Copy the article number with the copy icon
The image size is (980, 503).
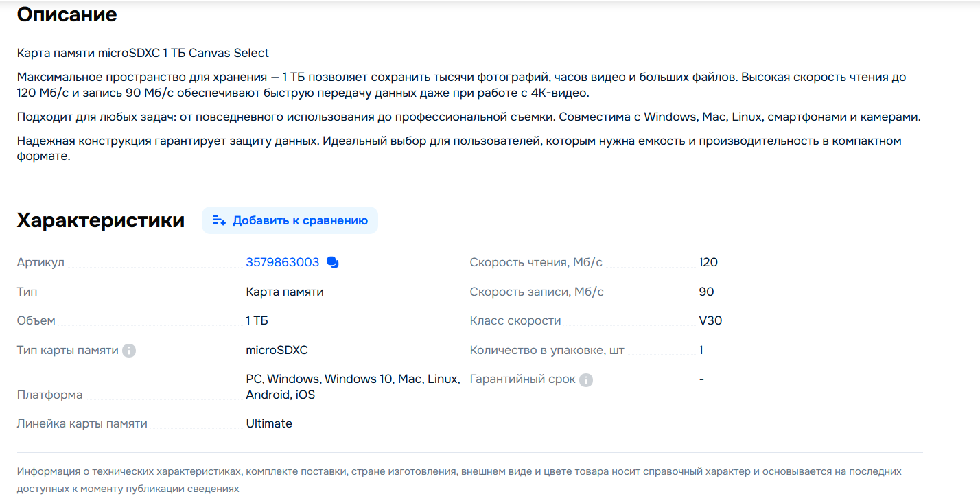point(333,262)
